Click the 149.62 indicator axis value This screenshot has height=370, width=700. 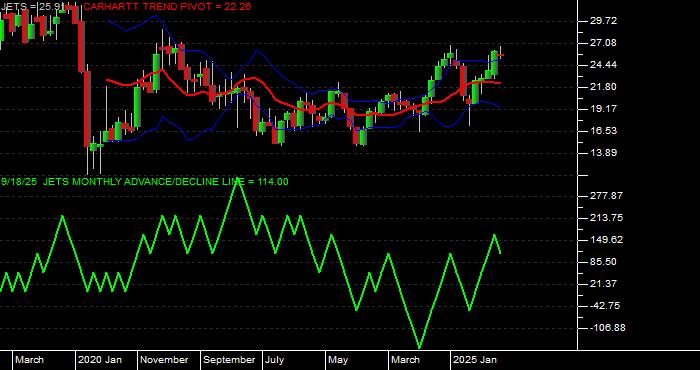pyautogui.click(x=606, y=240)
